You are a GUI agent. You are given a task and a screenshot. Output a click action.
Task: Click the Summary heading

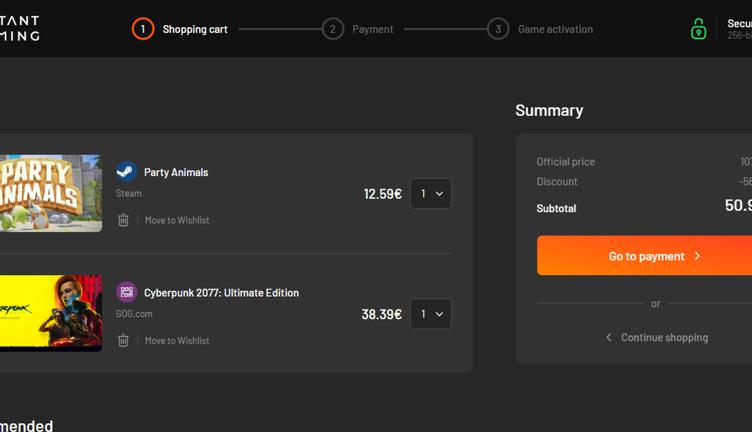(549, 111)
